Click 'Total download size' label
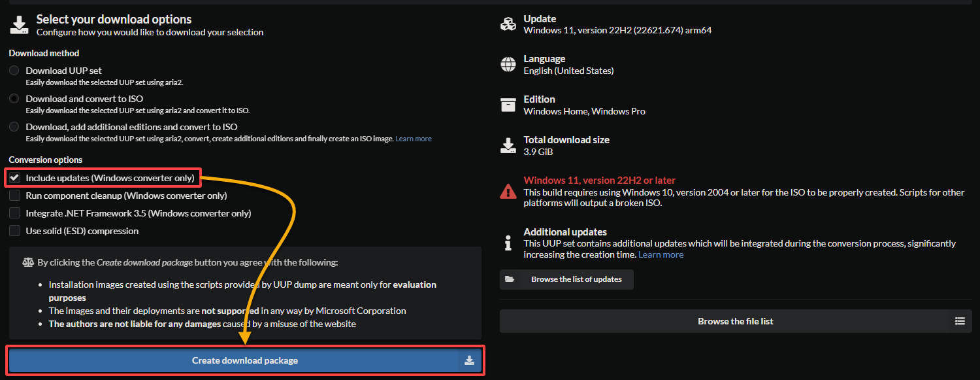980x380 pixels. coord(566,140)
